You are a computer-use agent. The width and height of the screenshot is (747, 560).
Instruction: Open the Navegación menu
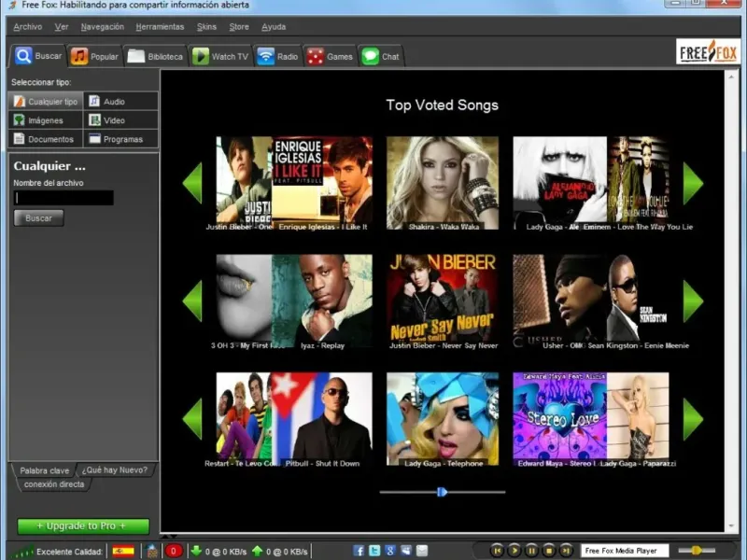(x=103, y=27)
